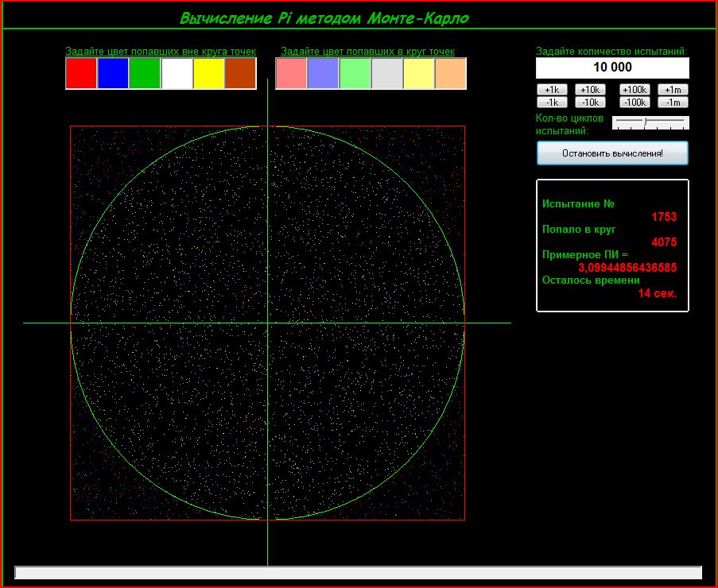
Task: Click the -10k trials button
Action: [591, 103]
